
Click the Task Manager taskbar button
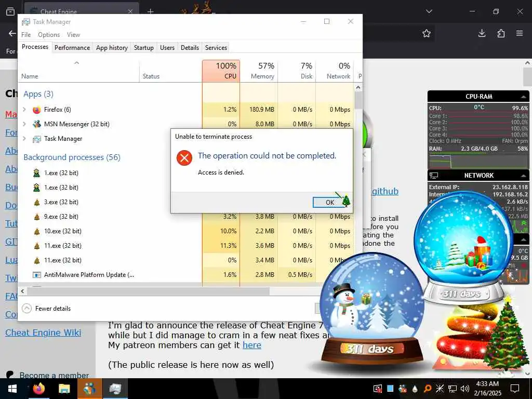point(115,389)
